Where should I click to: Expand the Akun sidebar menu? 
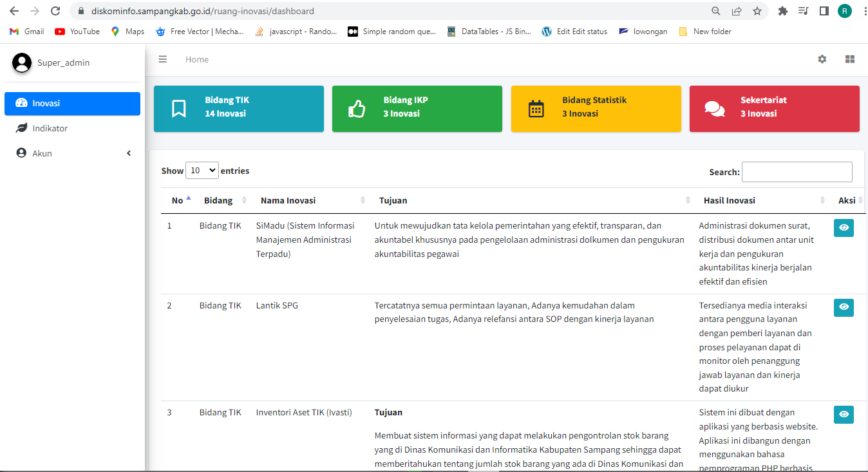point(72,153)
